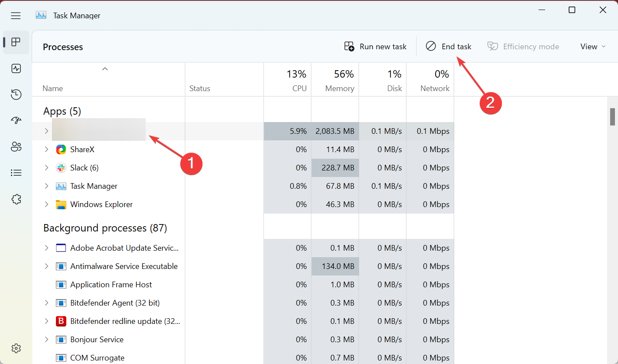The image size is (618, 364).
Task: Open the Users page icon
Action: pyautogui.click(x=16, y=147)
